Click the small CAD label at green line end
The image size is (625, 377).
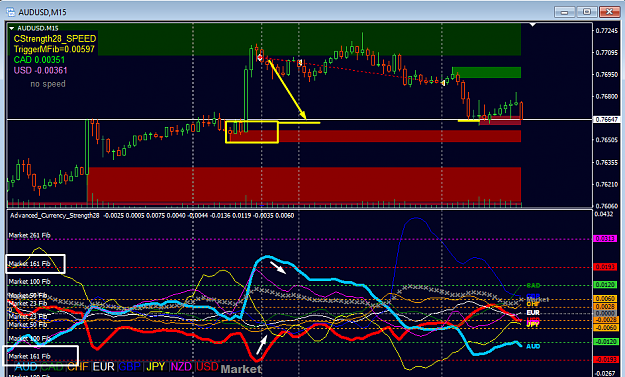tap(533, 286)
